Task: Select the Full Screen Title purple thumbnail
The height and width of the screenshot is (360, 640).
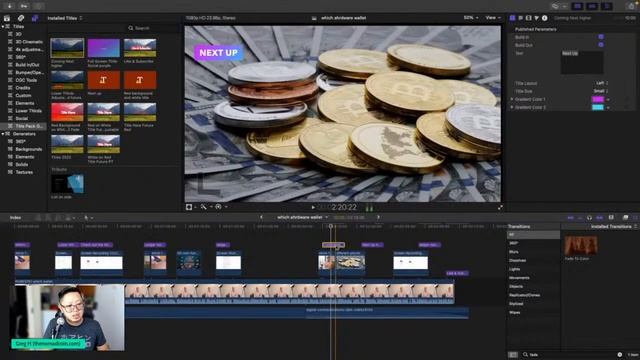Action: click(104, 48)
